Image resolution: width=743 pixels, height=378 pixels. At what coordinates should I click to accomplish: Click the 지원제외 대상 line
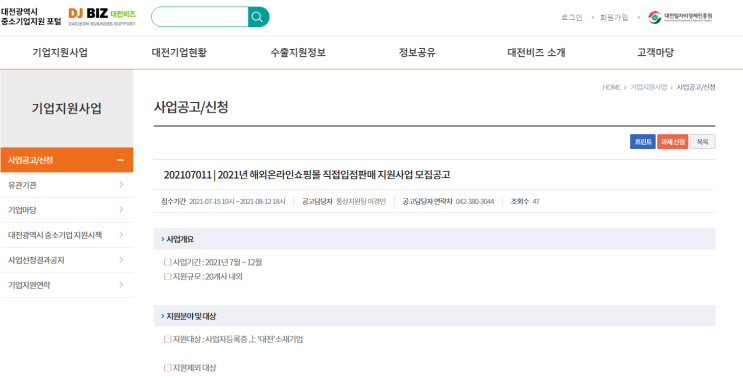[190, 368]
